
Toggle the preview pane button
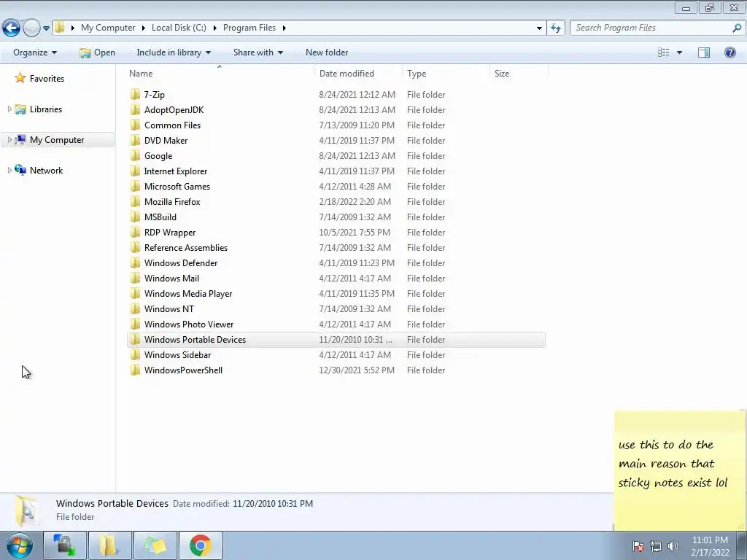(704, 52)
